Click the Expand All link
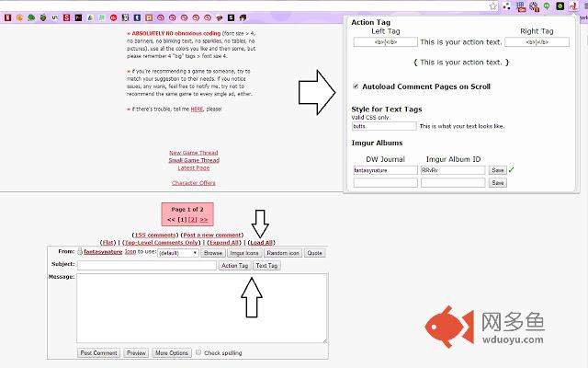Viewport: 588px width, 368px height. pyautogui.click(x=224, y=243)
